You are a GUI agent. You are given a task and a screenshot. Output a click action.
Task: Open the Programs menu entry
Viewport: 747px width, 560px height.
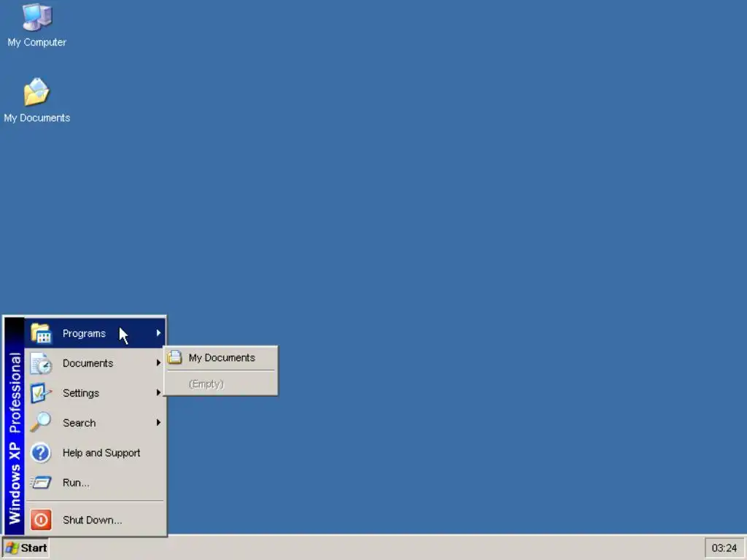click(96, 332)
